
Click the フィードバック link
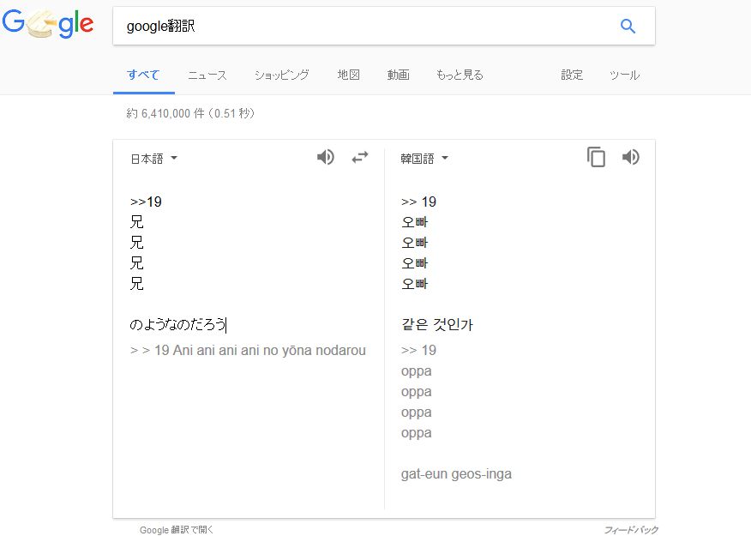pyautogui.click(x=631, y=530)
